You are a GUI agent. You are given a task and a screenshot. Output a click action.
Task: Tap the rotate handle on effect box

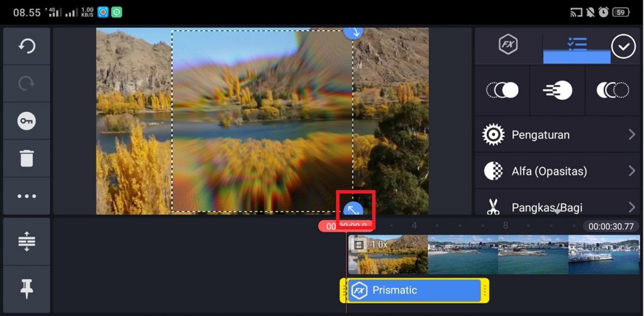click(x=353, y=32)
